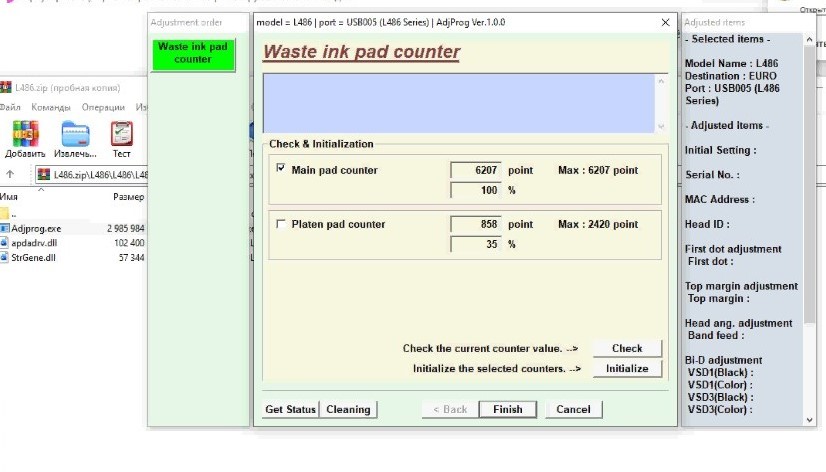Screen dimensions: 826x472
Task: Click the blue message text area
Action: point(459,103)
